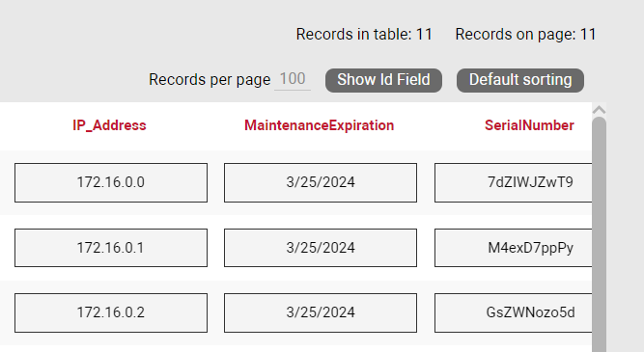Viewport: 644px width, 352px height.
Task: Click the Records per page input
Action: click(293, 79)
